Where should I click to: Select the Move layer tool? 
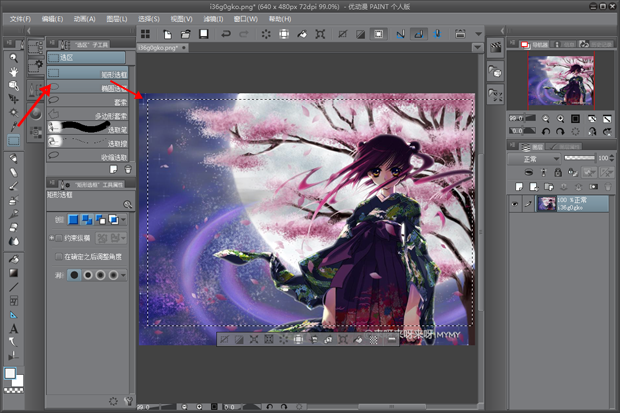pos(13,99)
